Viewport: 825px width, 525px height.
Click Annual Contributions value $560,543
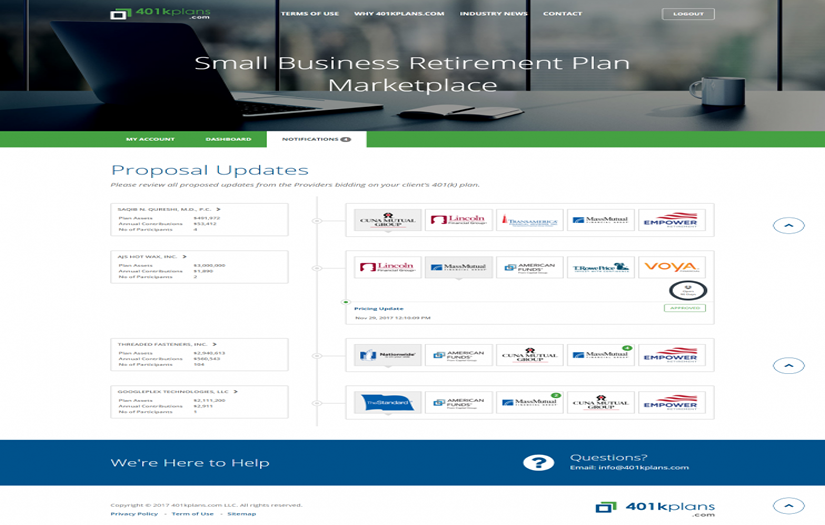pos(207,359)
